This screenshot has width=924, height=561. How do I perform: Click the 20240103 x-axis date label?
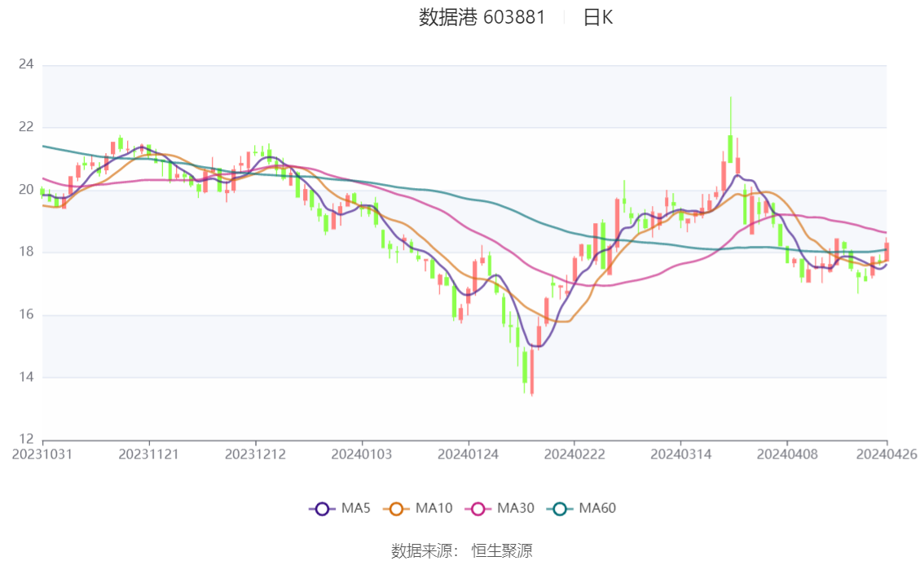point(362,454)
